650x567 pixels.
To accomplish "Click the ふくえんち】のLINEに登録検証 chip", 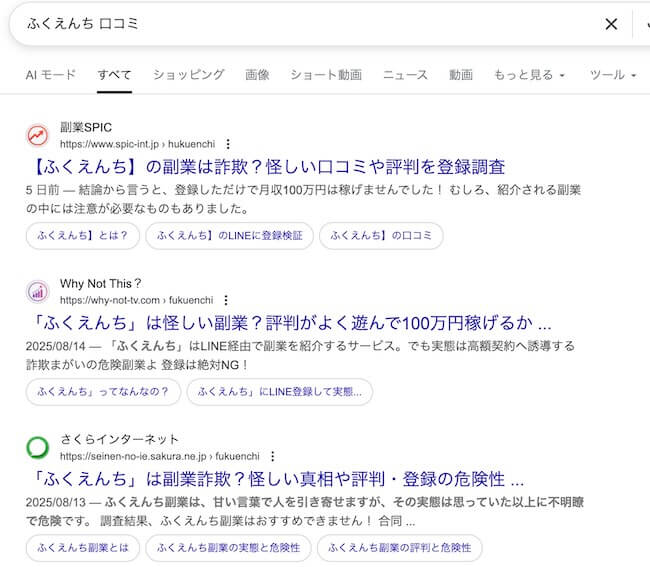I will (x=230, y=236).
